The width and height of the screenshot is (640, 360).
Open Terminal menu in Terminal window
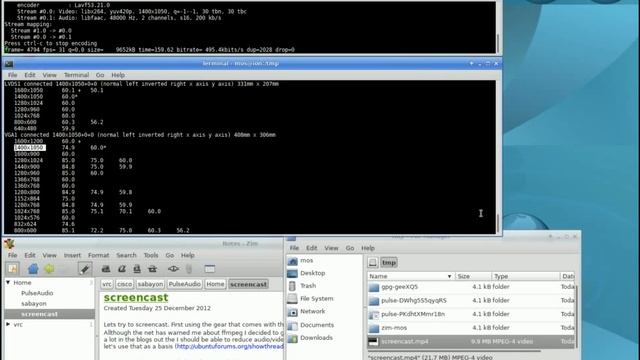76,75
